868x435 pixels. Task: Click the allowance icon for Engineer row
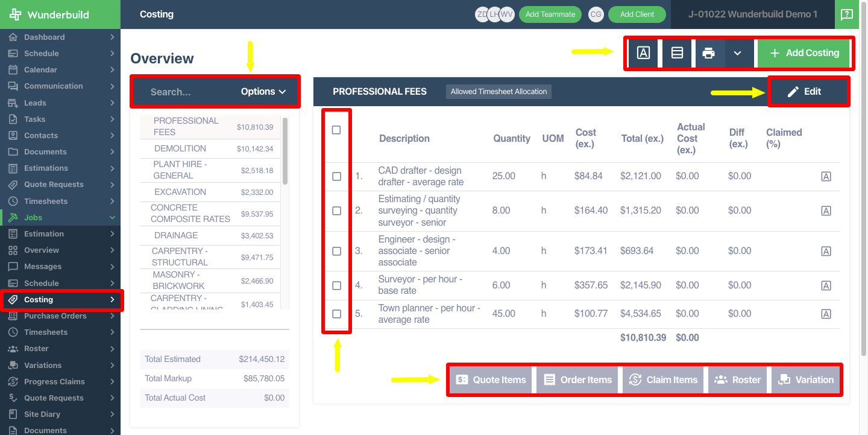pyautogui.click(x=826, y=251)
